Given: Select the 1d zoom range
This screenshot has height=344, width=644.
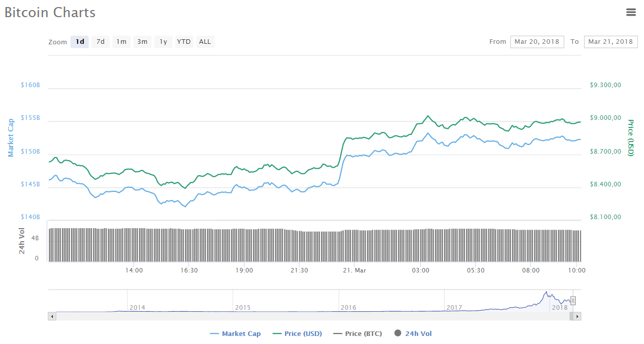Looking at the screenshot, I should point(80,42).
